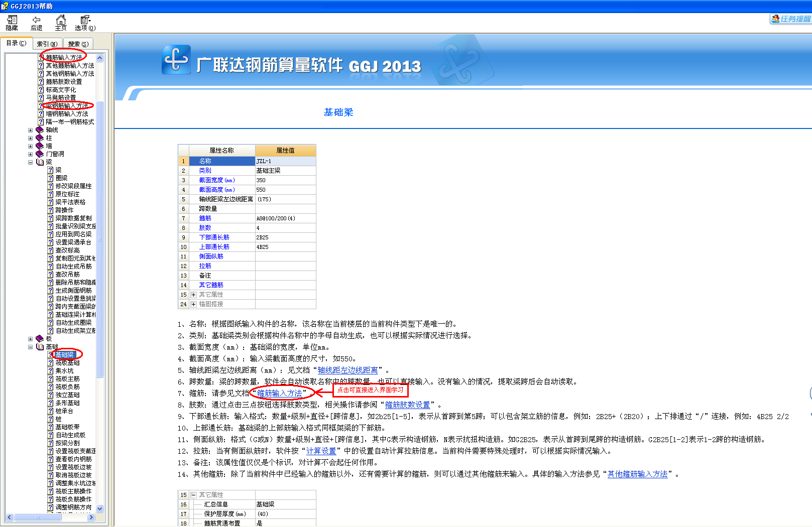Viewport: 812px width, 527px height.
Task: Click the closed book icon for 柱
Action: 40,138
